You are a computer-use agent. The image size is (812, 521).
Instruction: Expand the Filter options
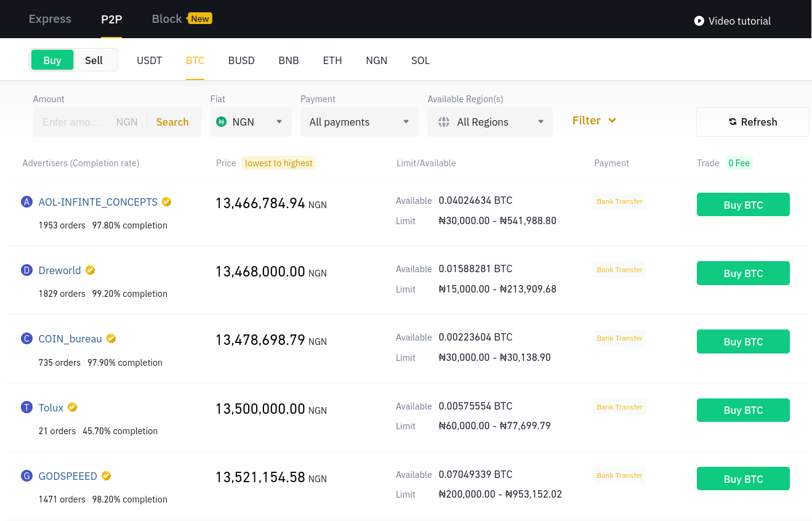click(594, 121)
